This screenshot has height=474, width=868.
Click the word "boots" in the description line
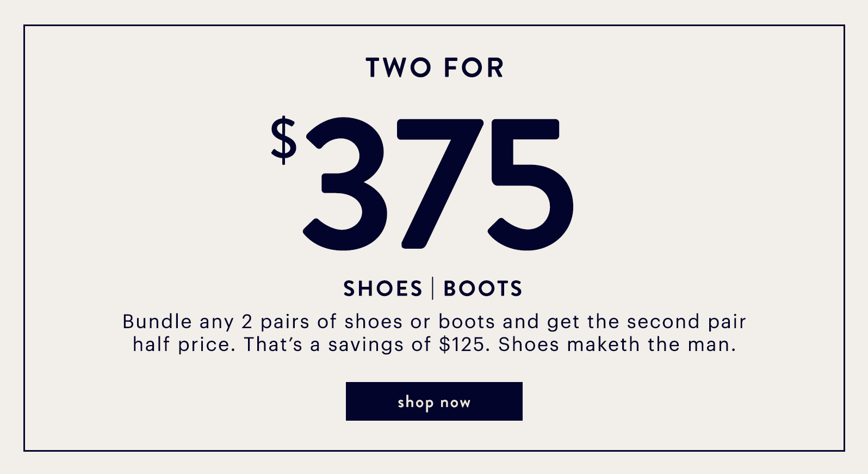tap(467, 322)
